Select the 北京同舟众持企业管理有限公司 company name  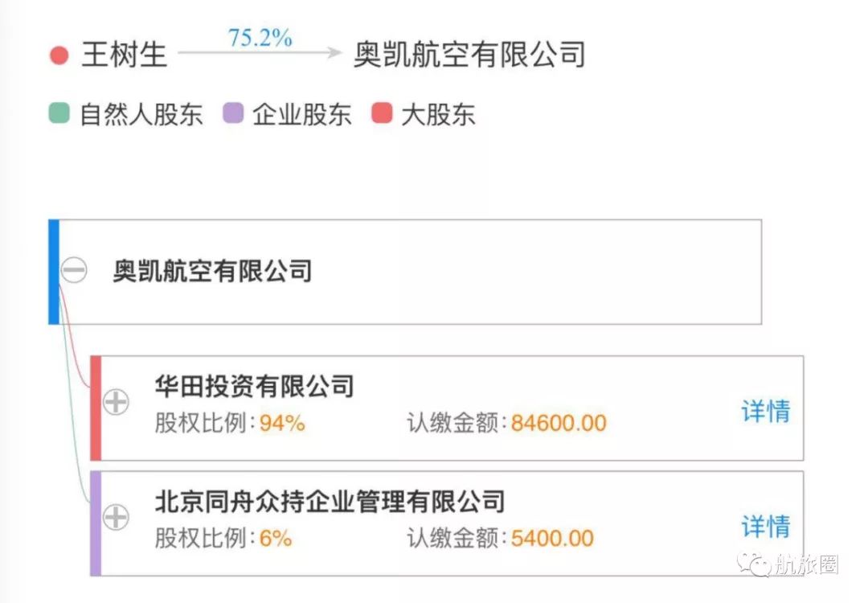tap(330, 502)
